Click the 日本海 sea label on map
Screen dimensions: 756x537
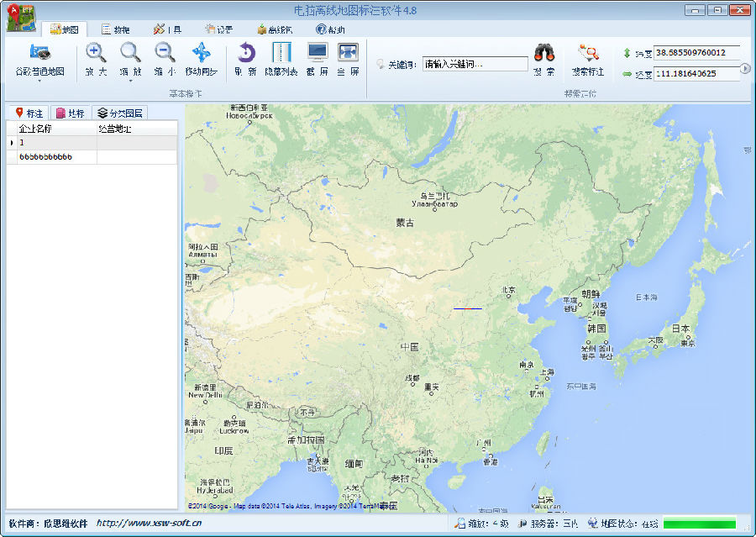coord(646,297)
